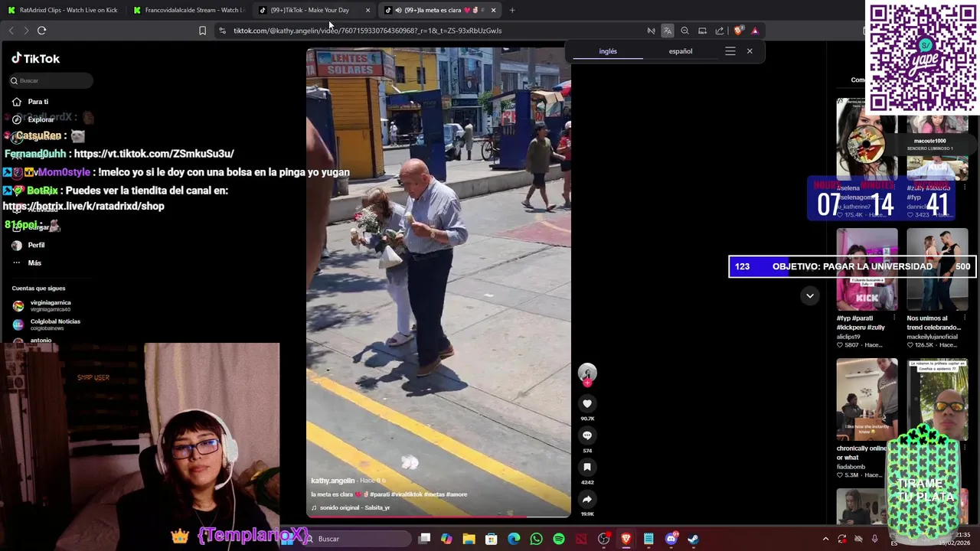Open Microsoft Store from the taskbar
The width and height of the screenshot is (980, 551).
coord(492,539)
